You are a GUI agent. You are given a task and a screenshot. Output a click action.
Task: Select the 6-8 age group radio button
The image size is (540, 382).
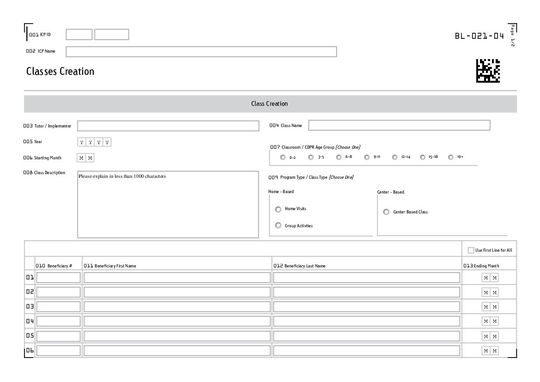point(339,157)
